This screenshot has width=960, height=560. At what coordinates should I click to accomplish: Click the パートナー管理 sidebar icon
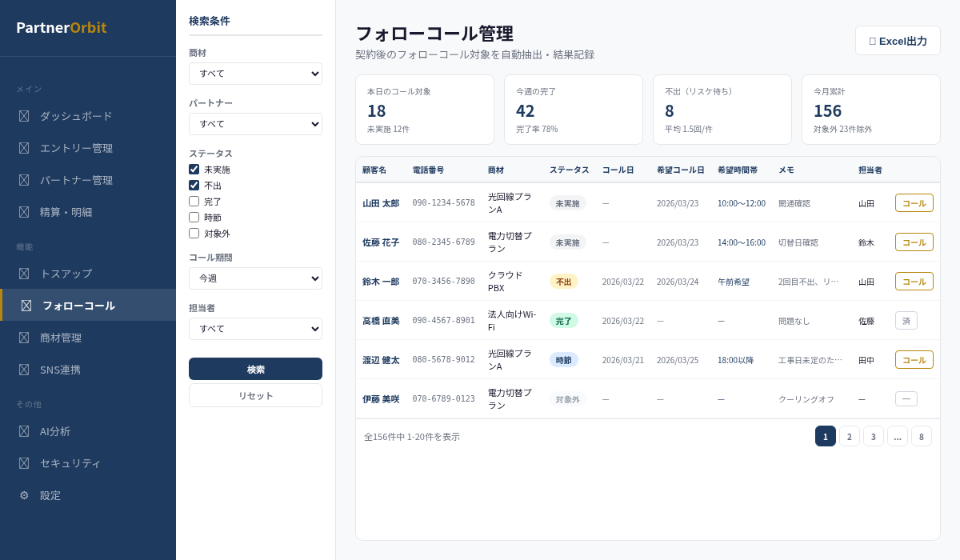pos(24,180)
